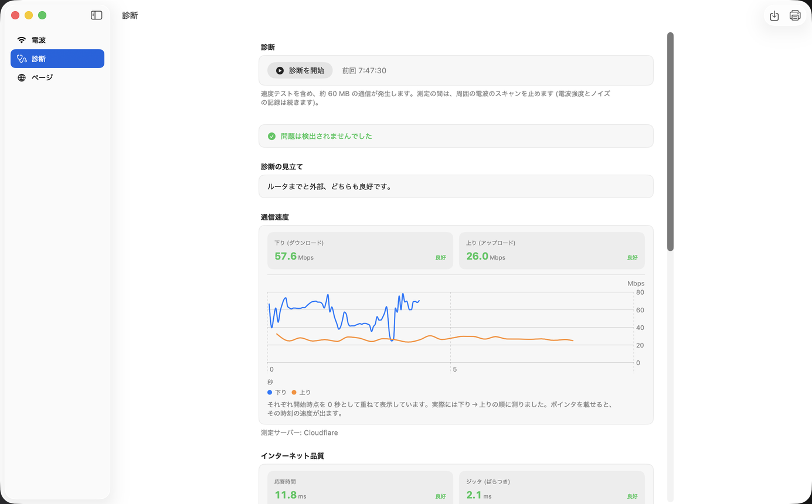Screen dimensions: 812x504
Task: Click the Wi-Fi icon beside 電波
Action: 22,40
